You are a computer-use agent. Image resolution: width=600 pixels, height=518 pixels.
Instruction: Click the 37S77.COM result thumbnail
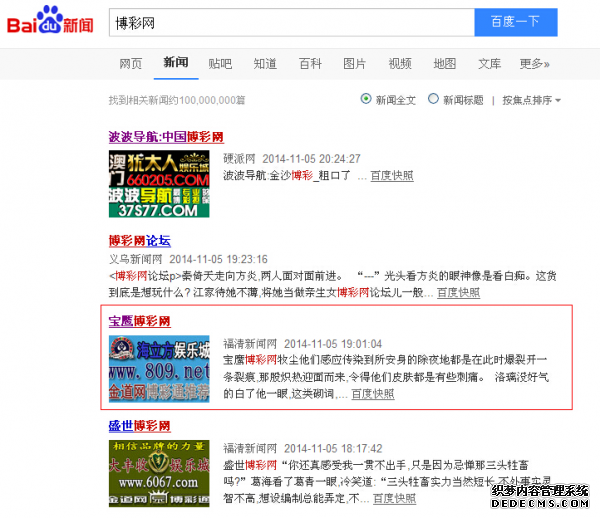pos(159,184)
